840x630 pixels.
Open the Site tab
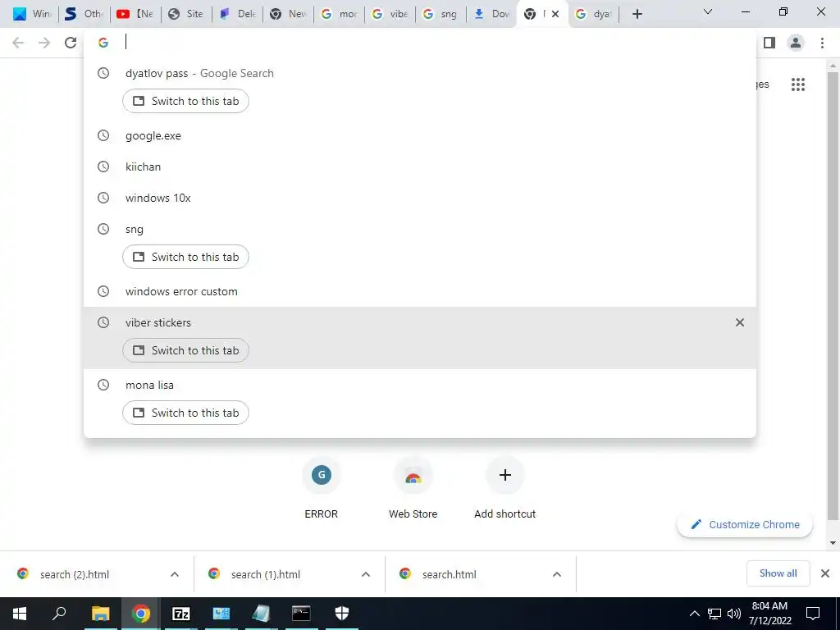(x=185, y=14)
